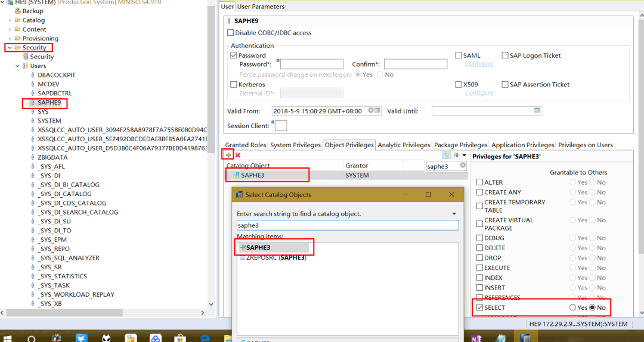Click the Password input field
This screenshot has height=342, width=644.
coord(312,64)
